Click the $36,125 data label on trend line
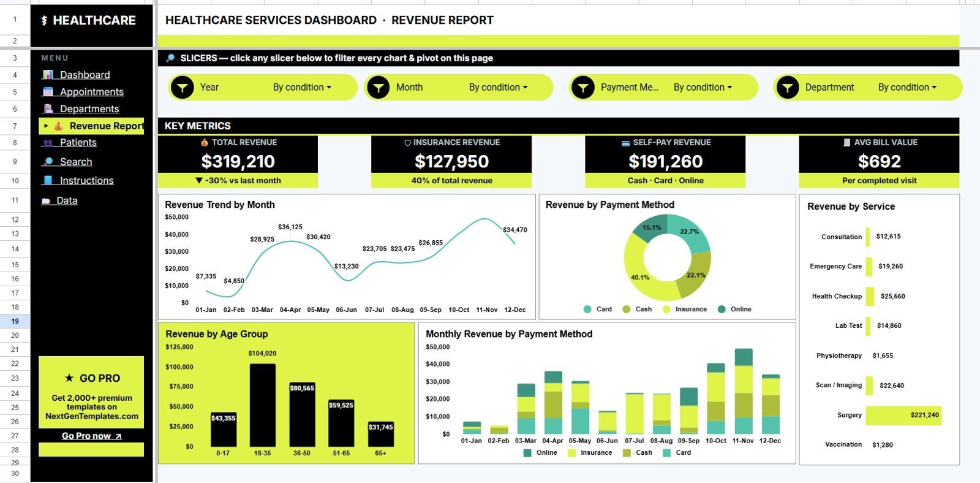Viewport: 980px width, 483px height. click(290, 227)
